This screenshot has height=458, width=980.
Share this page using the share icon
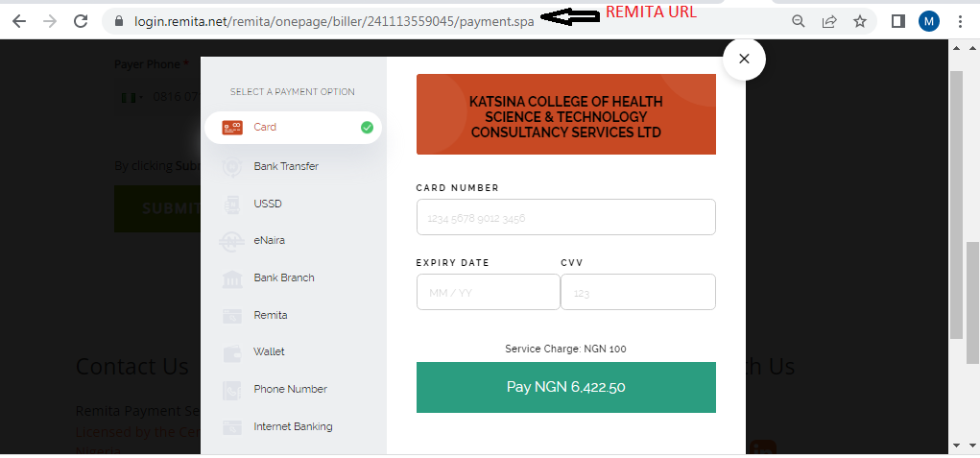(x=829, y=21)
